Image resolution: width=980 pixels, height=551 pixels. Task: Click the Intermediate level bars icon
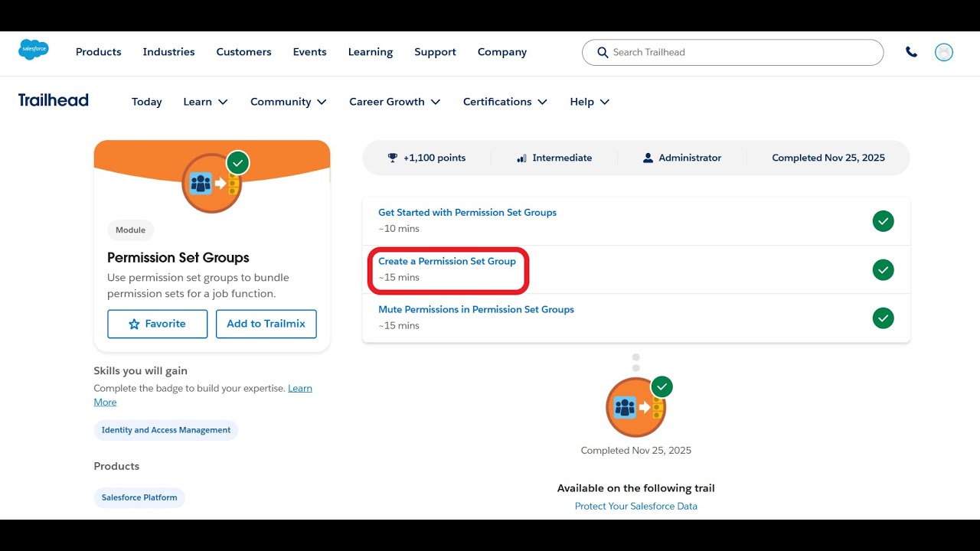click(521, 158)
